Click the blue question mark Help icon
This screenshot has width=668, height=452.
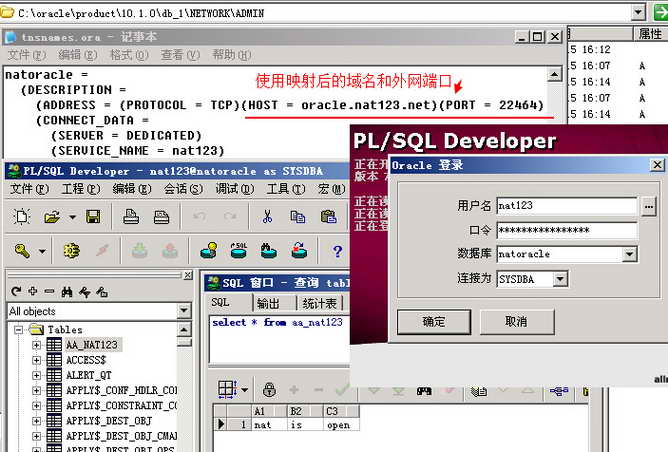(x=337, y=251)
